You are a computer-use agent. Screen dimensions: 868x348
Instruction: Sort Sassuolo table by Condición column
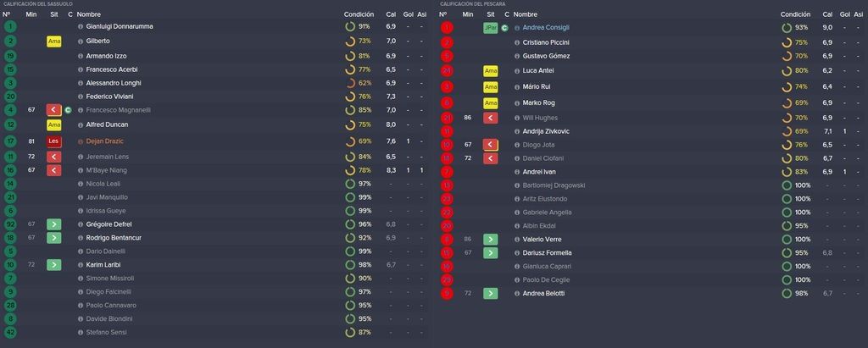[359, 14]
